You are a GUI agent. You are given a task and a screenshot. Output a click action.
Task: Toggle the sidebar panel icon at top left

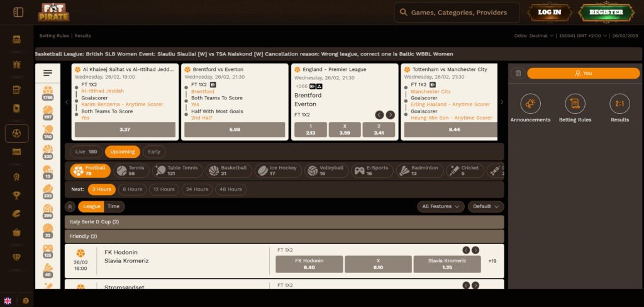tap(18, 12)
